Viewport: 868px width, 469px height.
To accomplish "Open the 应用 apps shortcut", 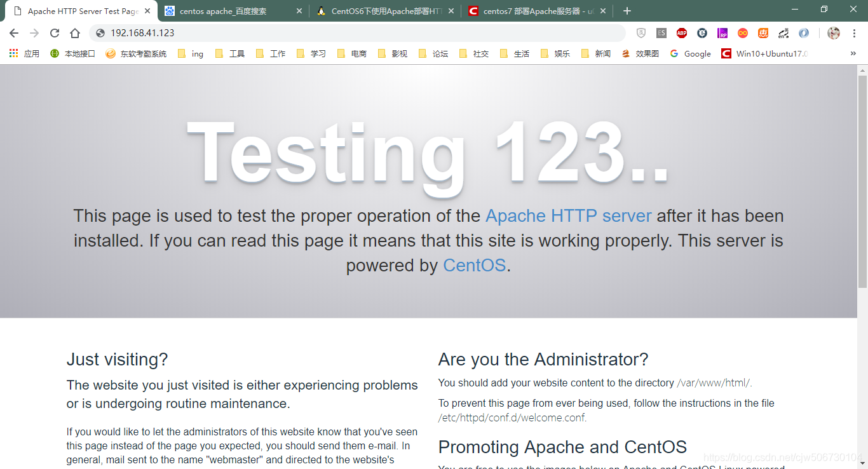I will [24, 54].
